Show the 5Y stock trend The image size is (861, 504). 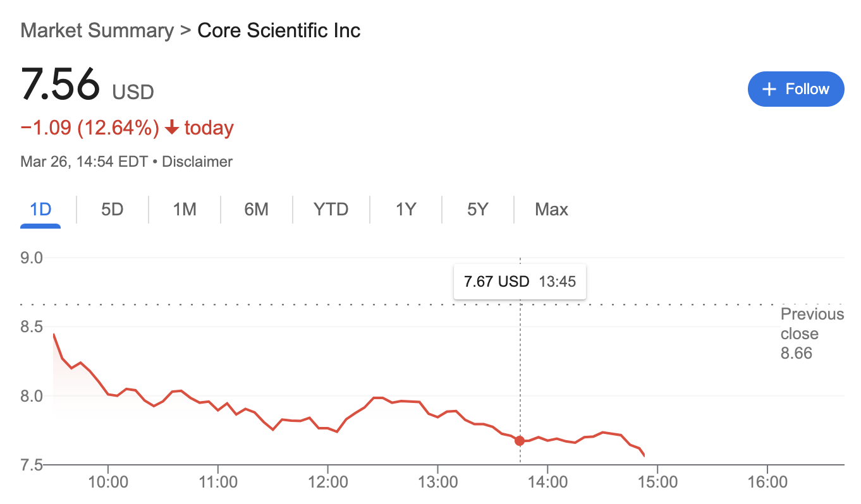(477, 209)
